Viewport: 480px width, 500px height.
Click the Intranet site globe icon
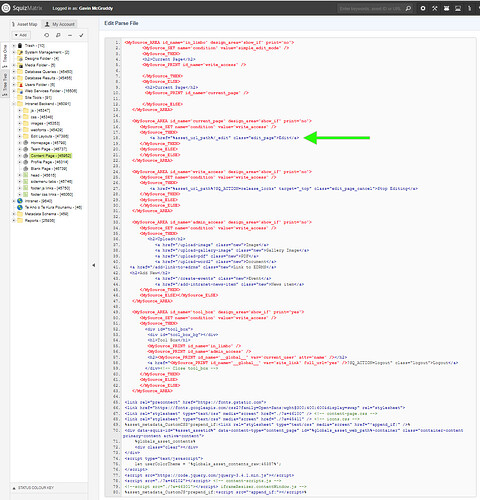coord(20,201)
